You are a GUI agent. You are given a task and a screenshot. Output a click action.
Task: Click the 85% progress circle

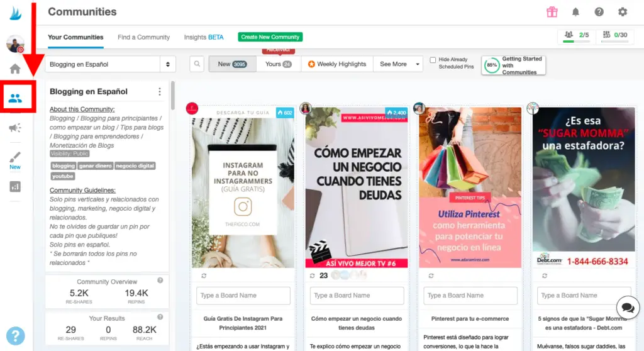click(x=492, y=65)
